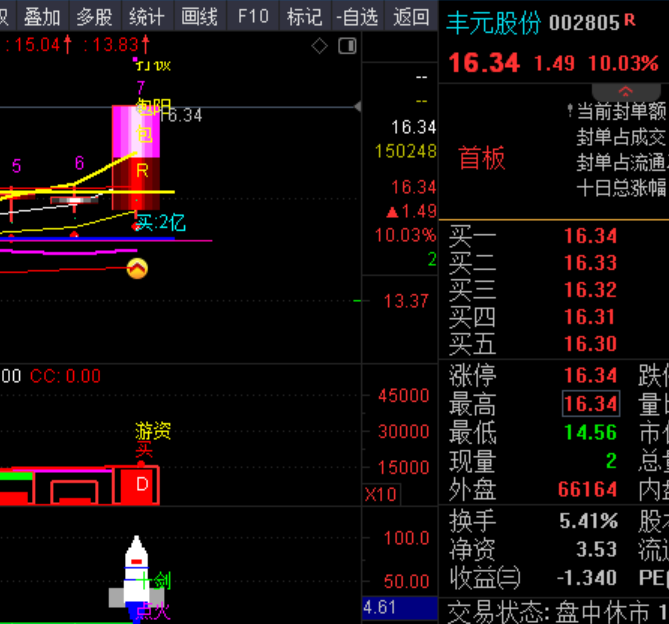Click the 买:2亿 chart annotation
The width and height of the screenshot is (669, 624).
pyautogui.click(x=161, y=223)
